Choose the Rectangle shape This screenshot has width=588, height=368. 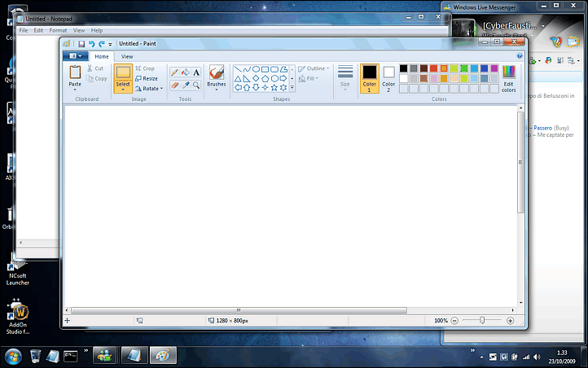coord(265,69)
